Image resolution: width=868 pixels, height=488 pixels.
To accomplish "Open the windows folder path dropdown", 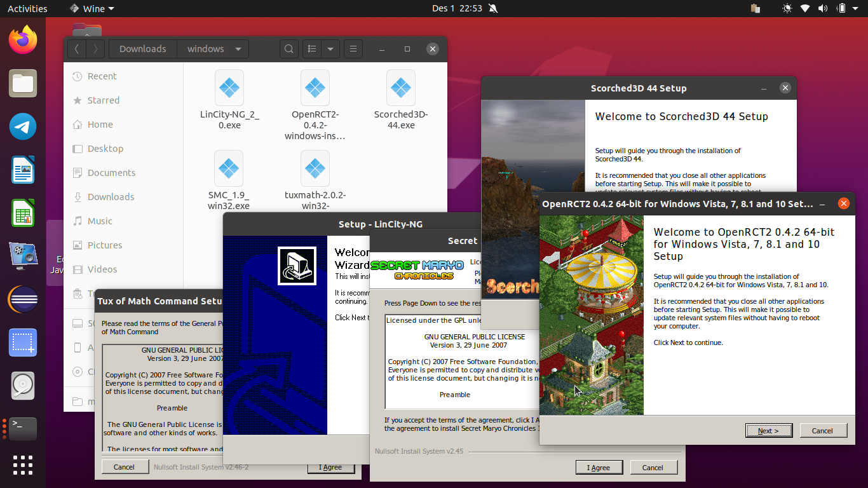I will click(x=238, y=49).
